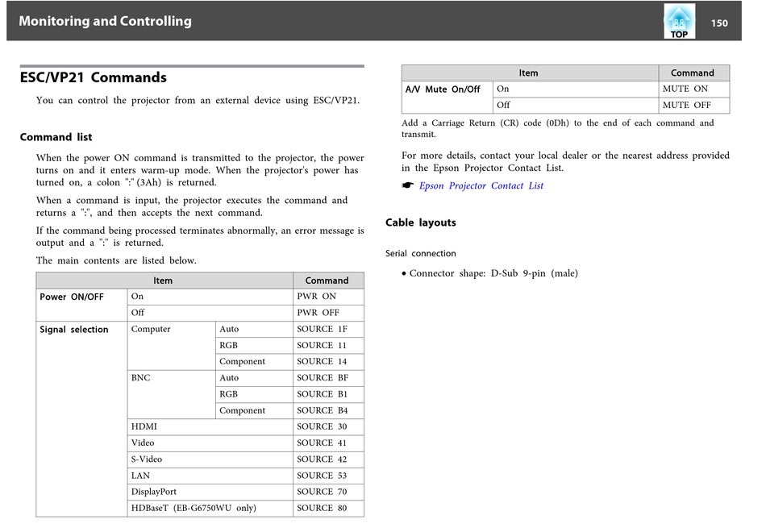Click the Item header of left table
The width and height of the screenshot is (766, 532).
(164, 281)
